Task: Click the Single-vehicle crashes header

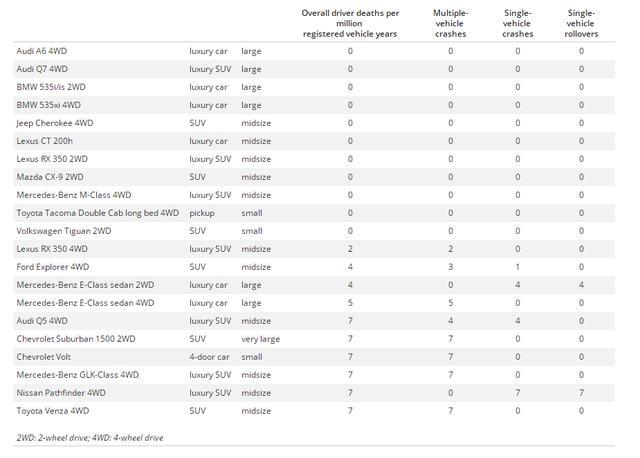Action: [x=518, y=23]
